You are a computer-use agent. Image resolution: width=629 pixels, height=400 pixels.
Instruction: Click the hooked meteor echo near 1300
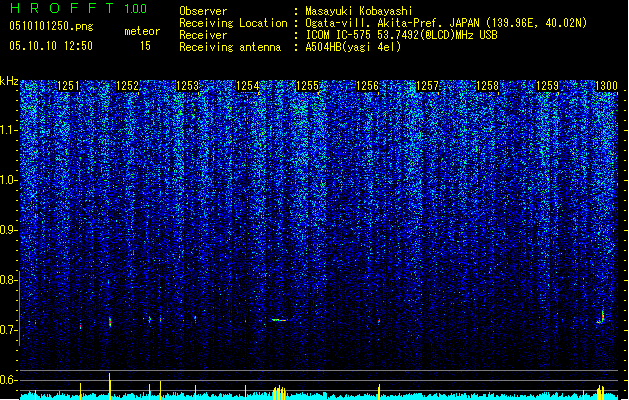tap(601, 317)
